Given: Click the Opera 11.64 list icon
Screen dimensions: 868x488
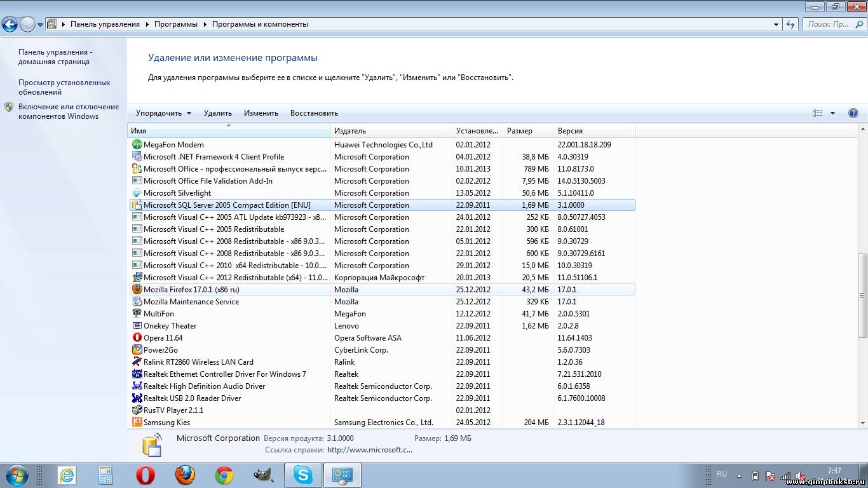Looking at the screenshot, I should tap(137, 338).
